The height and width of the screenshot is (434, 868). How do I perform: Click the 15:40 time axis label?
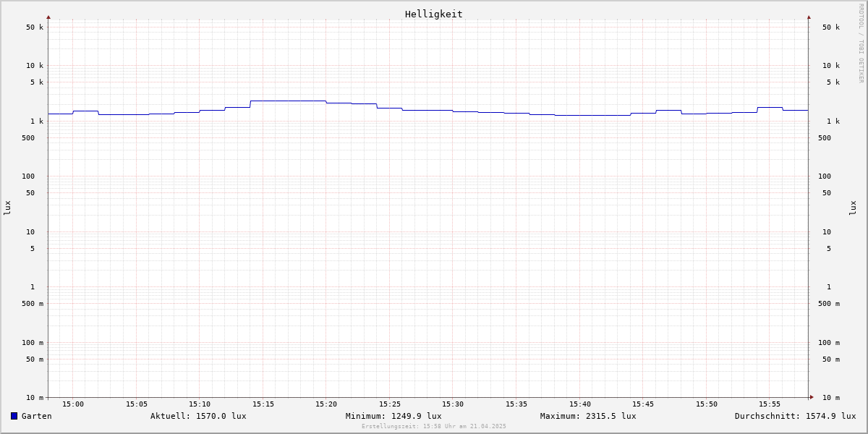(580, 404)
